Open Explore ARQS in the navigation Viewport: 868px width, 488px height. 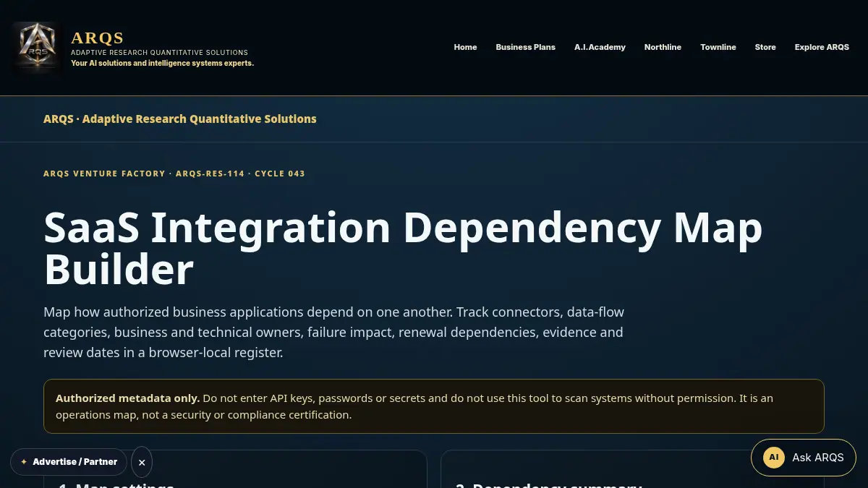(822, 47)
